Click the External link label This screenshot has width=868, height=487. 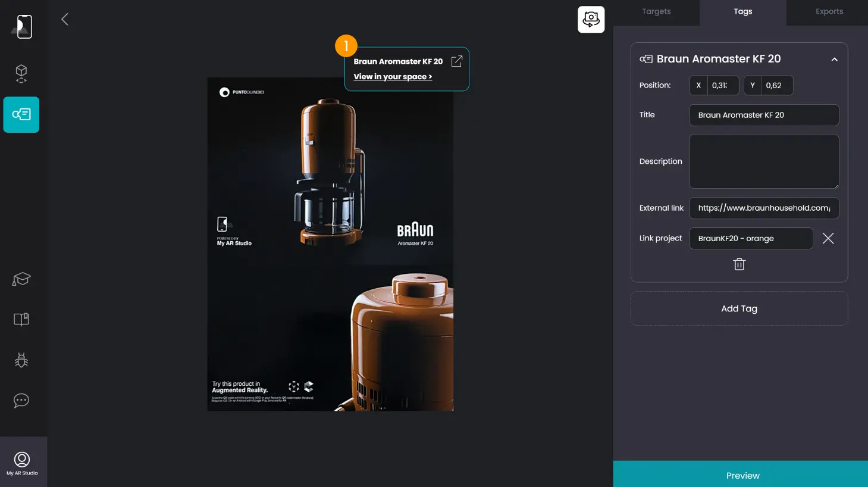[662, 208]
